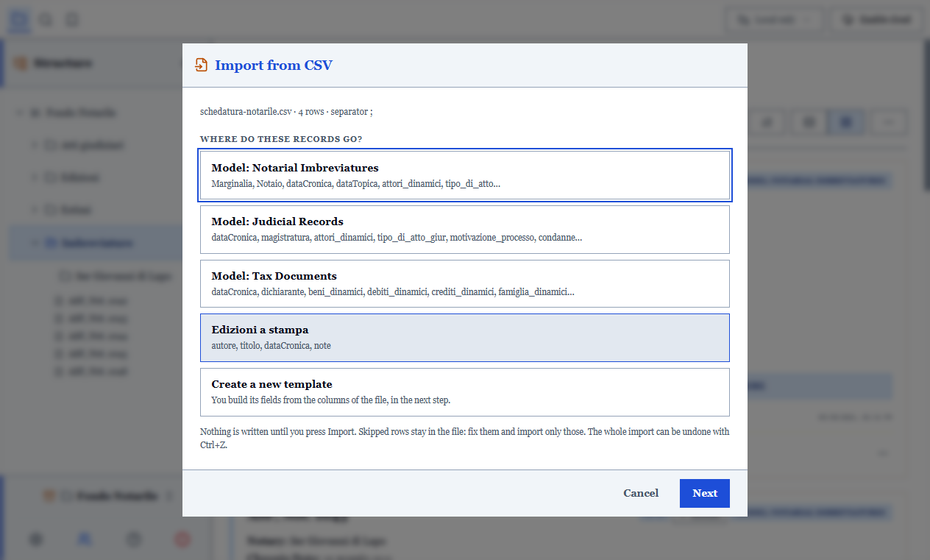Select the Edizioni a stampa template
This screenshot has height=560, width=930.
point(464,338)
